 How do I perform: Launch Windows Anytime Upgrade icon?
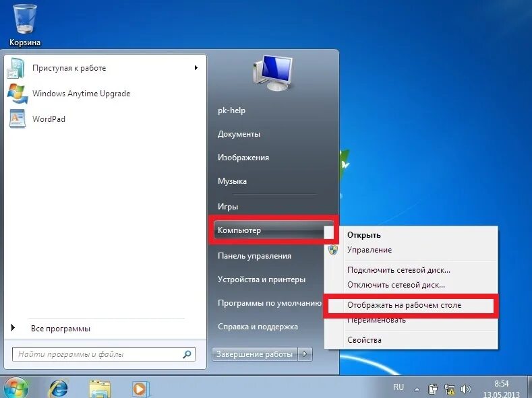pyautogui.click(x=18, y=94)
